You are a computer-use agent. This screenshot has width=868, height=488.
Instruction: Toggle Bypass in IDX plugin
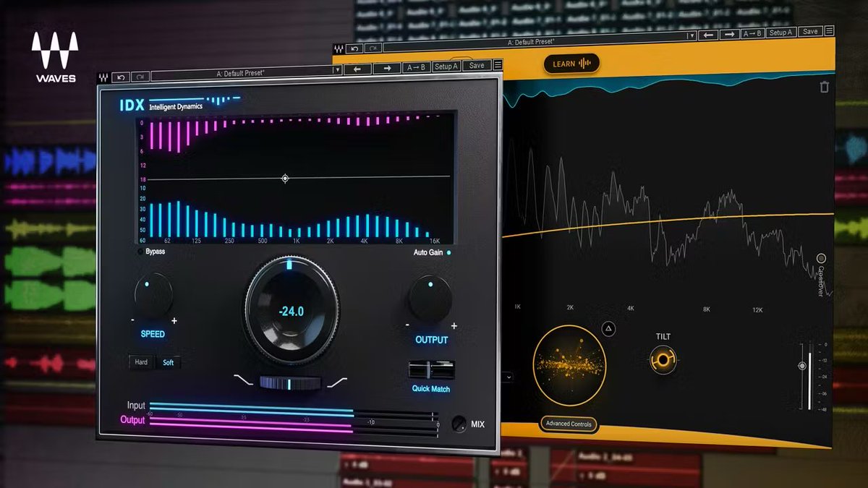[x=152, y=252]
